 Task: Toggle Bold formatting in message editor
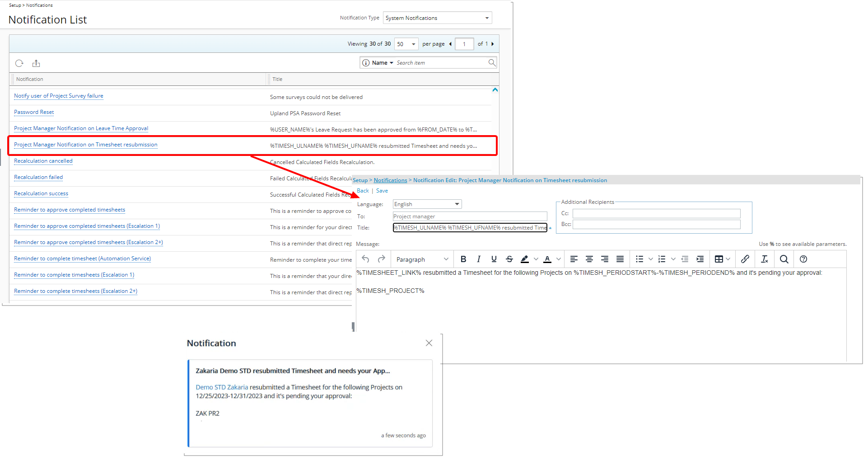[463, 259]
